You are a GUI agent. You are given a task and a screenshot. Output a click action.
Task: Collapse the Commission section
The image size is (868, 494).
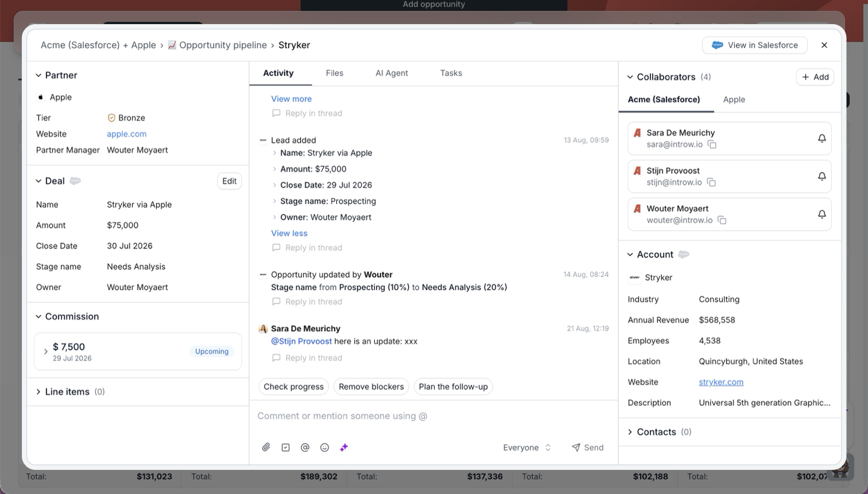(x=39, y=317)
